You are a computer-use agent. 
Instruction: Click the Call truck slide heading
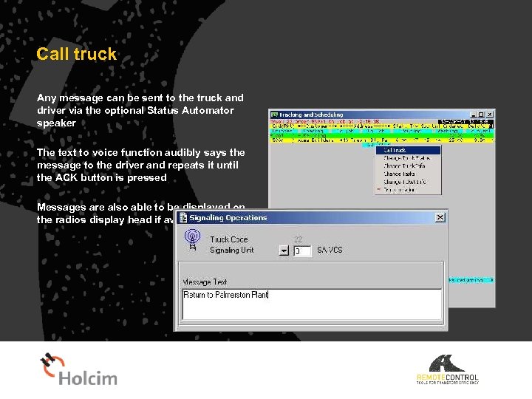click(x=76, y=54)
